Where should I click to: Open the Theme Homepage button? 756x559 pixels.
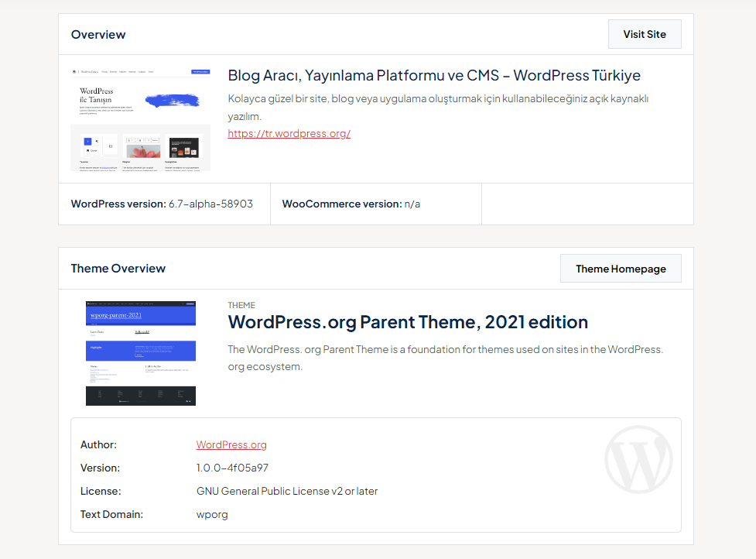click(x=621, y=269)
